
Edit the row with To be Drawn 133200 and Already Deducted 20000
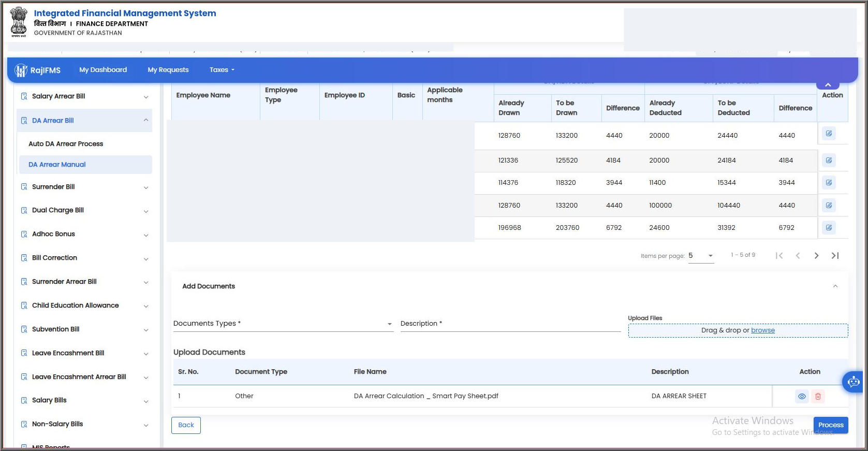pyautogui.click(x=829, y=134)
